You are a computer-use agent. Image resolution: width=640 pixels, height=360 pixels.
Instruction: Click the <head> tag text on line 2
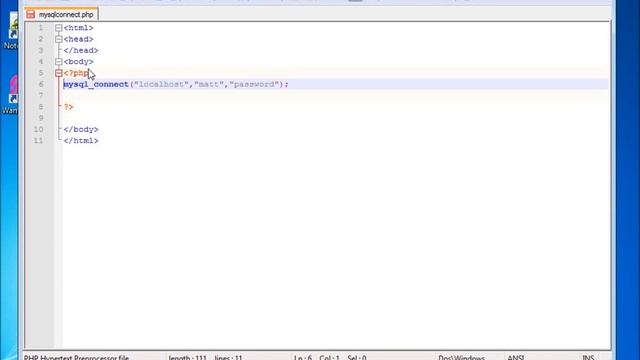tap(78, 39)
